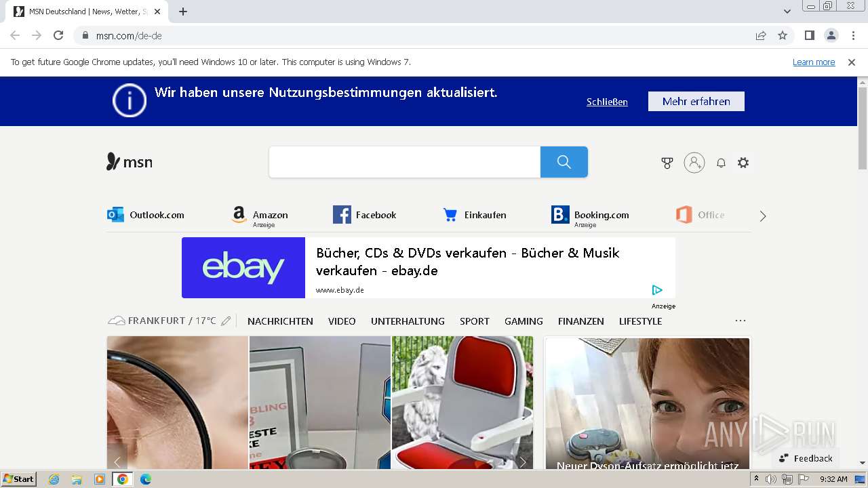This screenshot has width=868, height=488.
Task: Open the Amazon shortcut
Action: [259, 216]
